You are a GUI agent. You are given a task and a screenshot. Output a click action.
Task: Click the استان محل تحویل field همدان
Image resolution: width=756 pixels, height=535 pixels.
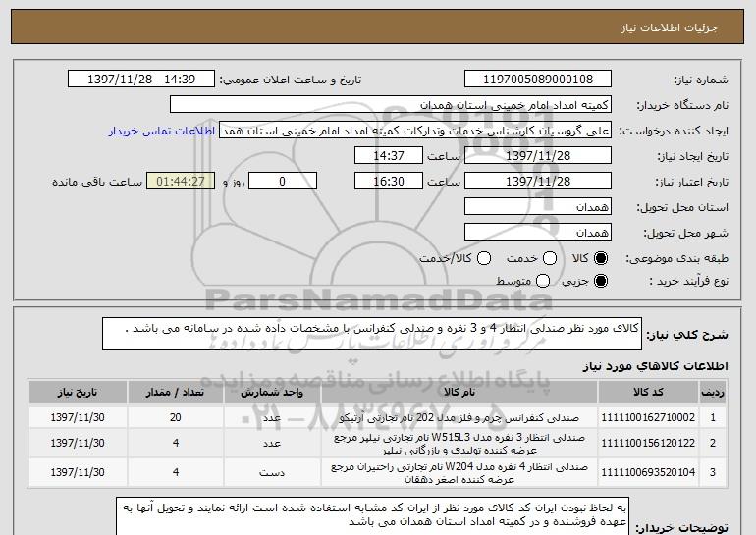click(538, 207)
